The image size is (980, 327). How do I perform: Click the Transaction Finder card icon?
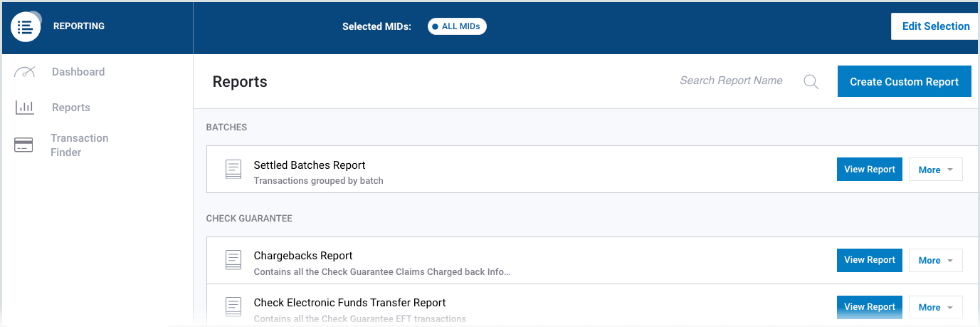click(x=23, y=145)
